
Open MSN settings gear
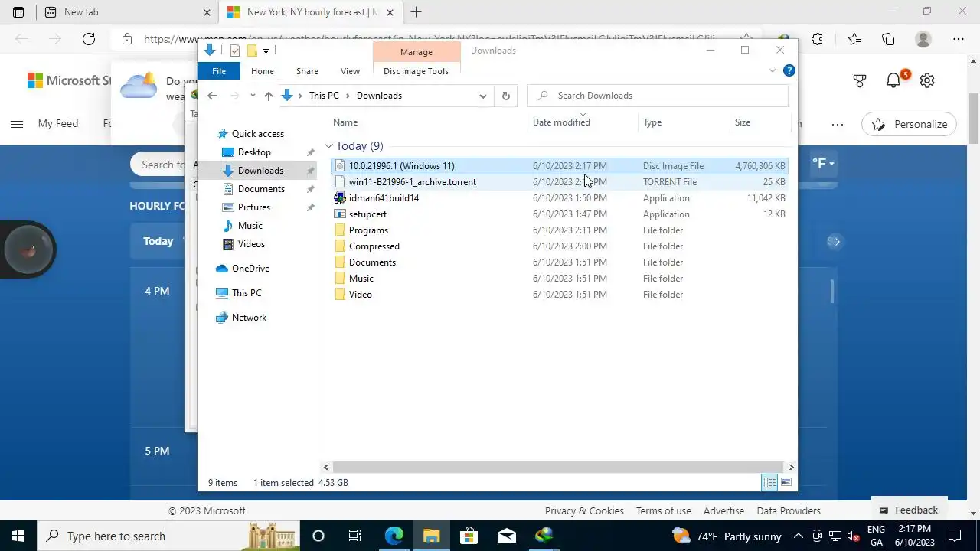(x=927, y=80)
